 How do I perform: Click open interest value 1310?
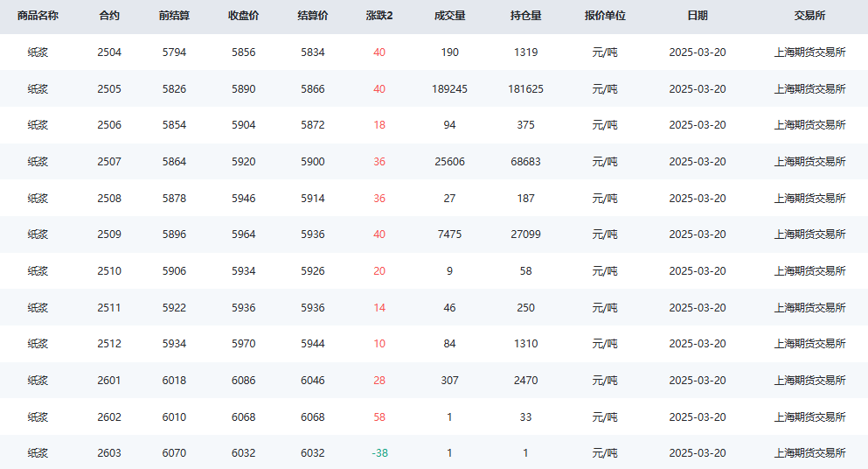click(525, 343)
